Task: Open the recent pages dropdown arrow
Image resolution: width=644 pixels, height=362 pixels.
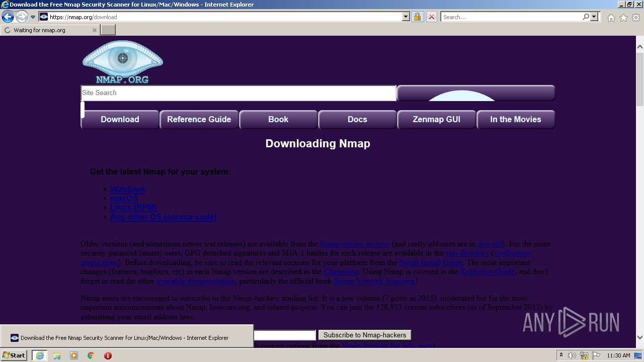Action: pos(33,17)
